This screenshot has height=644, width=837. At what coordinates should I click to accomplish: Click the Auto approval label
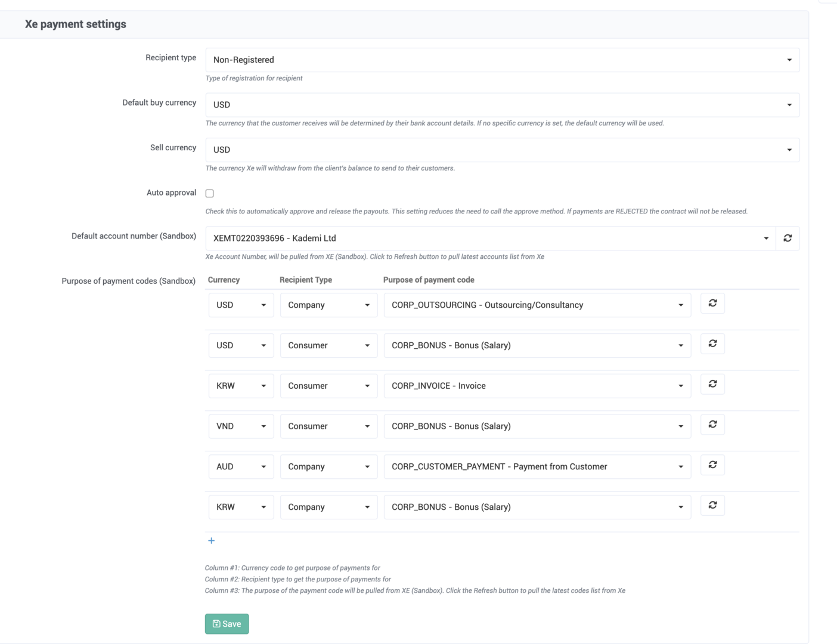(171, 193)
